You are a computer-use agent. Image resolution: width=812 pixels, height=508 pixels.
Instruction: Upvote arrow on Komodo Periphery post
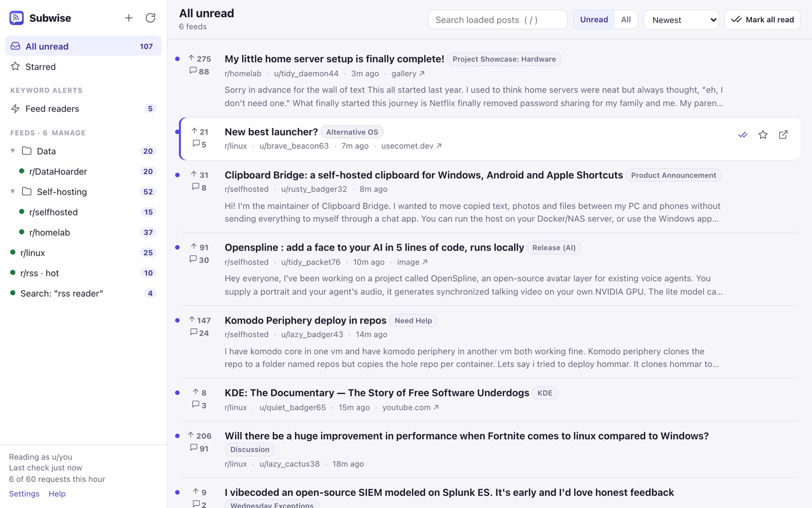pyautogui.click(x=192, y=320)
